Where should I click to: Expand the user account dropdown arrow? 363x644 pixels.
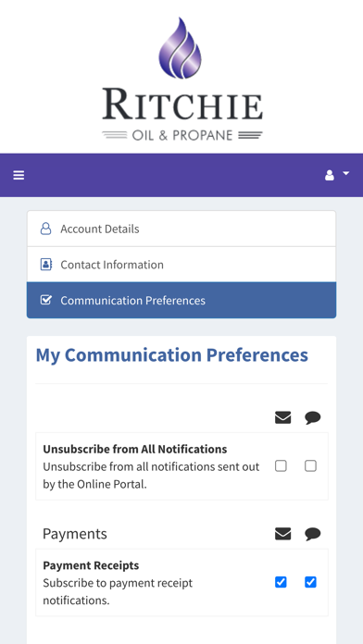[346, 173]
